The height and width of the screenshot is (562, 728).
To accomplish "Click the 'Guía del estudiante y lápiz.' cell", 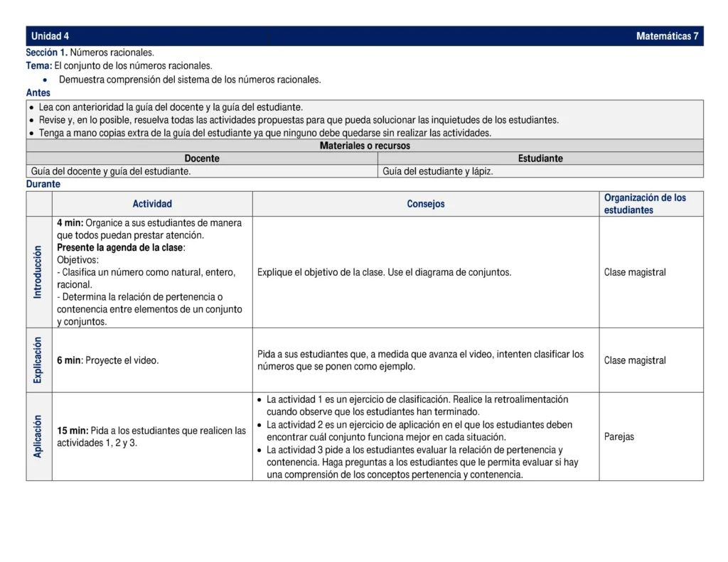I will [x=437, y=171].
